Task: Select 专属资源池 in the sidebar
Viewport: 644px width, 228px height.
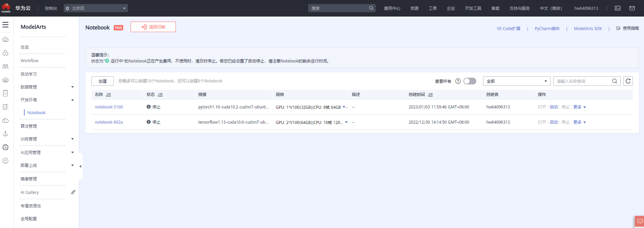Action: click(31, 206)
